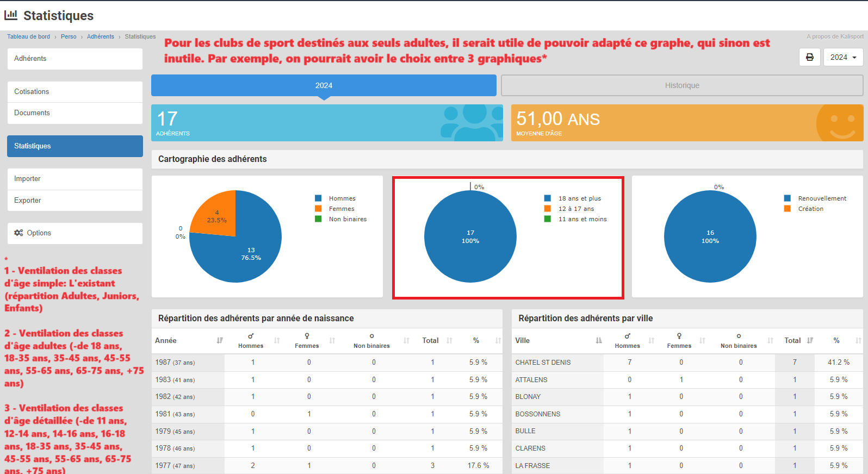Click the print icon button
Screen dimensions: 868x474
809,57
